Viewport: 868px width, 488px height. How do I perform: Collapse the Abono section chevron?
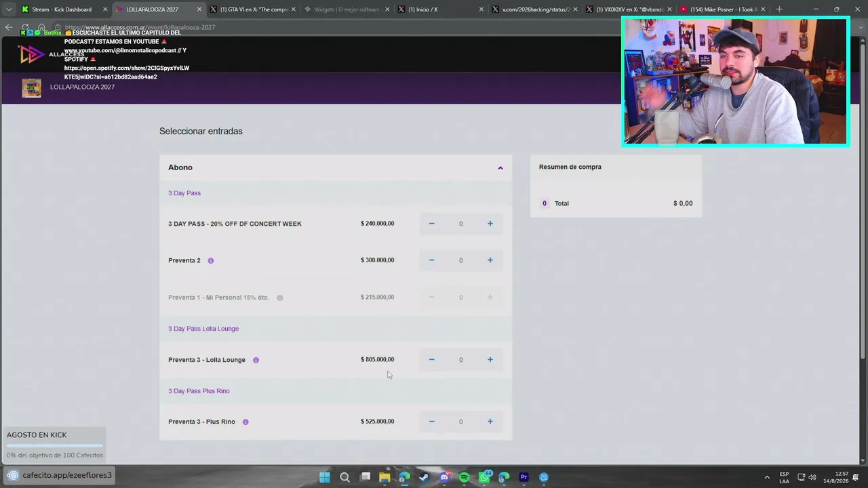[500, 168]
